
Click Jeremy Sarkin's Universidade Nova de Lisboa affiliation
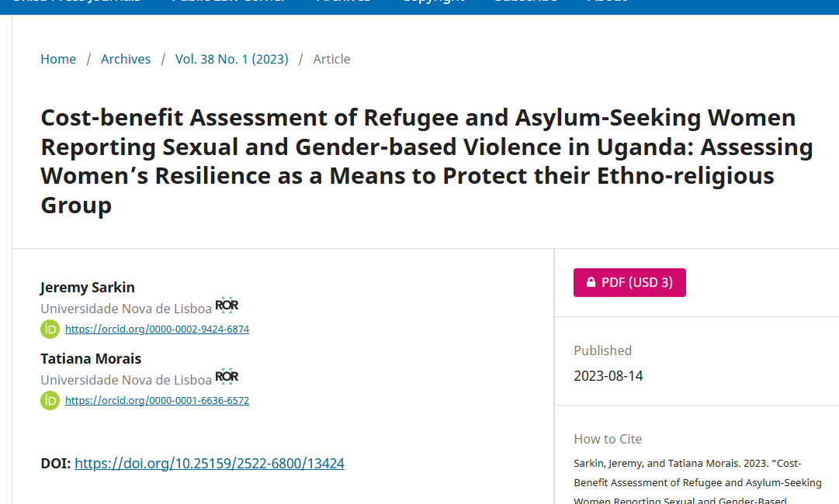pos(126,309)
